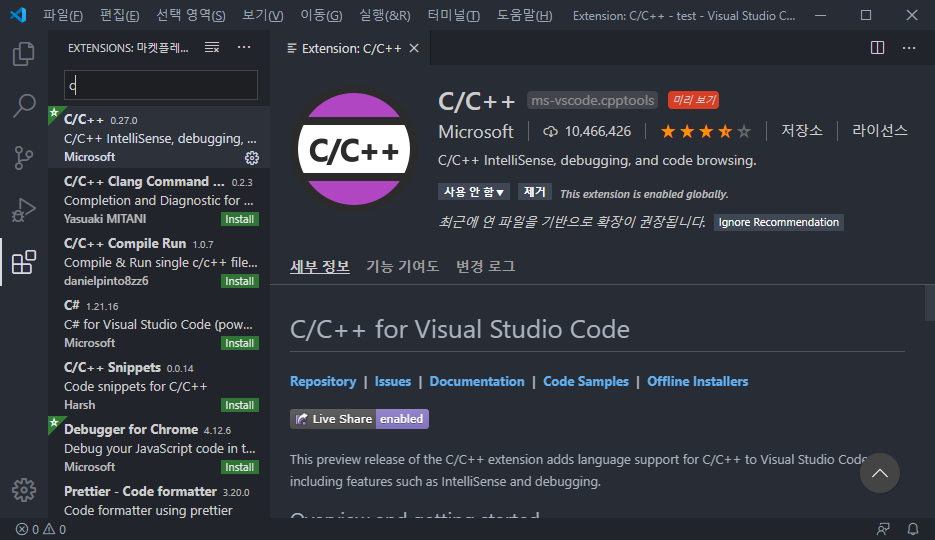This screenshot has height=540, width=935.
Task: Open the Manage gear in activity bar
Action: 24,490
